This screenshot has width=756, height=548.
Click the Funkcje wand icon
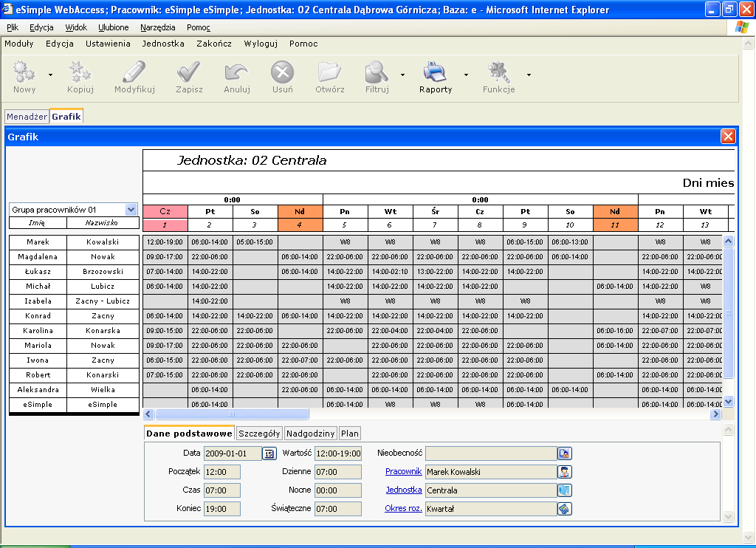pos(498,72)
